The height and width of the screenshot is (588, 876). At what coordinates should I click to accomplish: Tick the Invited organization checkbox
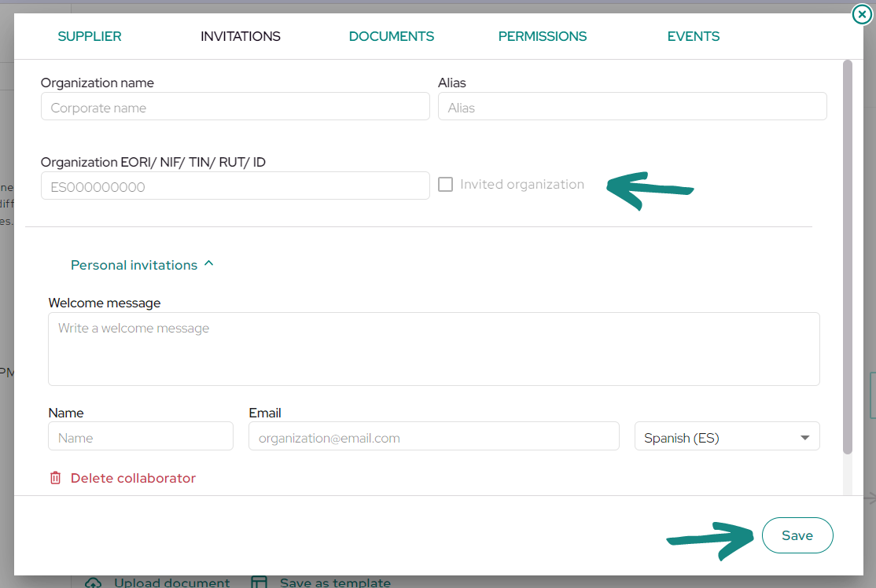click(x=445, y=184)
